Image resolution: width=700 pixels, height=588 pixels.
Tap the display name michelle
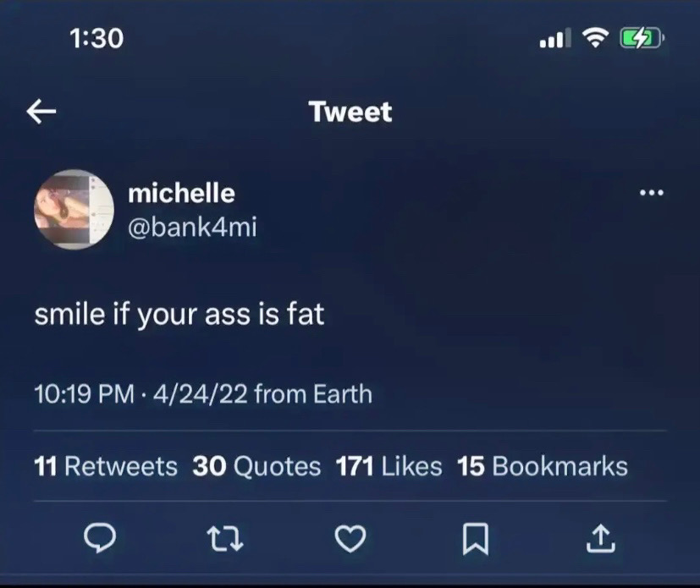point(181,193)
